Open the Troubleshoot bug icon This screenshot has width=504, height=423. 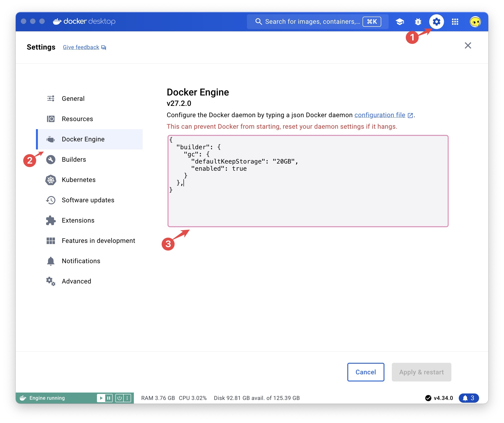coord(418,22)
